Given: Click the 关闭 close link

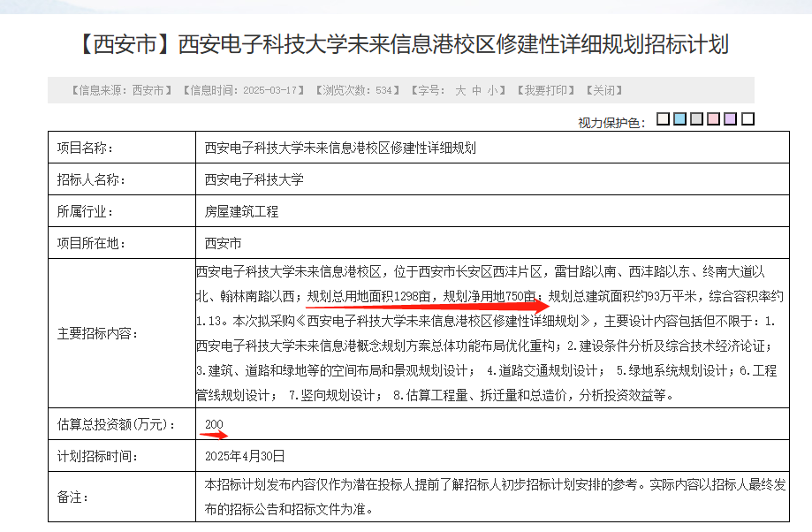Looking at the screenshot, I should pos(603,91).
